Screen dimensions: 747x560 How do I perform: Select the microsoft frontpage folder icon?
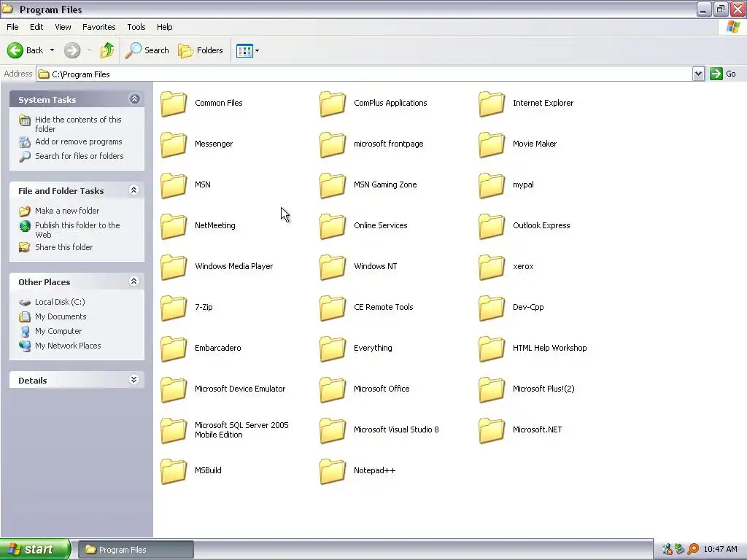coord(333,144)
